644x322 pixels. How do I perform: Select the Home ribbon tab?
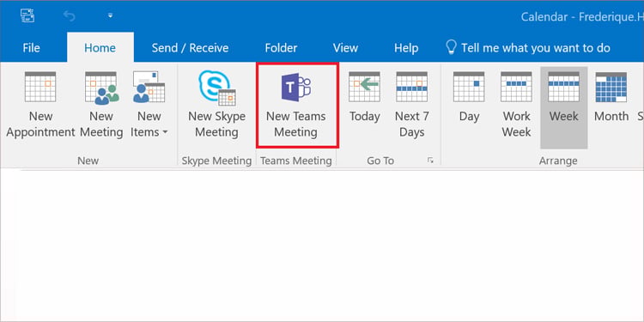[x=100, y=48]
